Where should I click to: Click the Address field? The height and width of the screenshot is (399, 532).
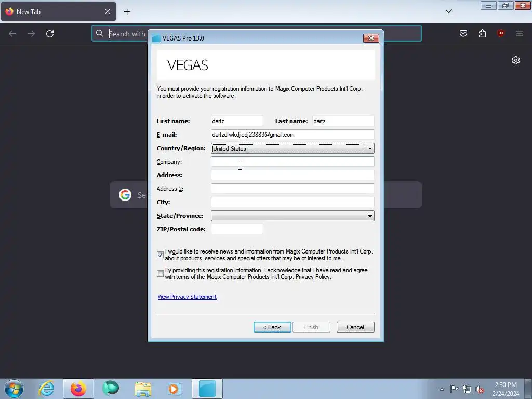(x=292, y=175)
